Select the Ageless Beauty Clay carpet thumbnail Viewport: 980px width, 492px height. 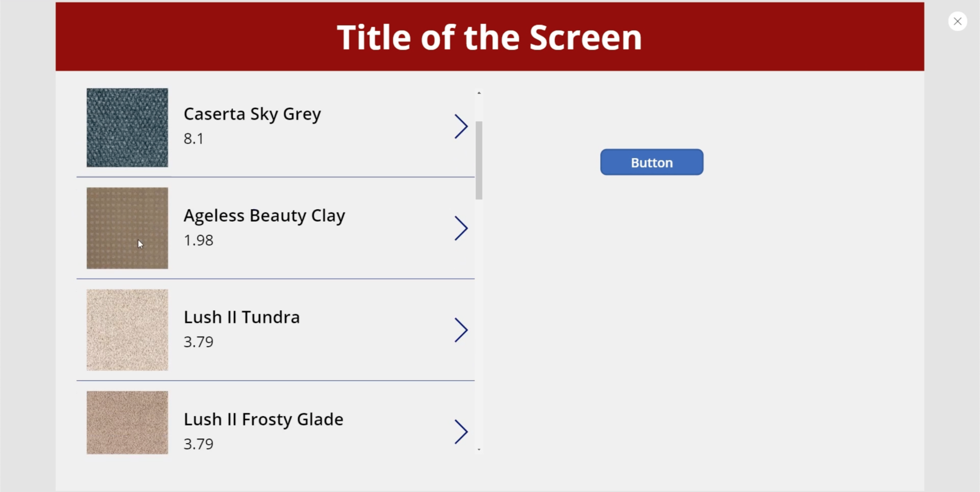[127, 228]
